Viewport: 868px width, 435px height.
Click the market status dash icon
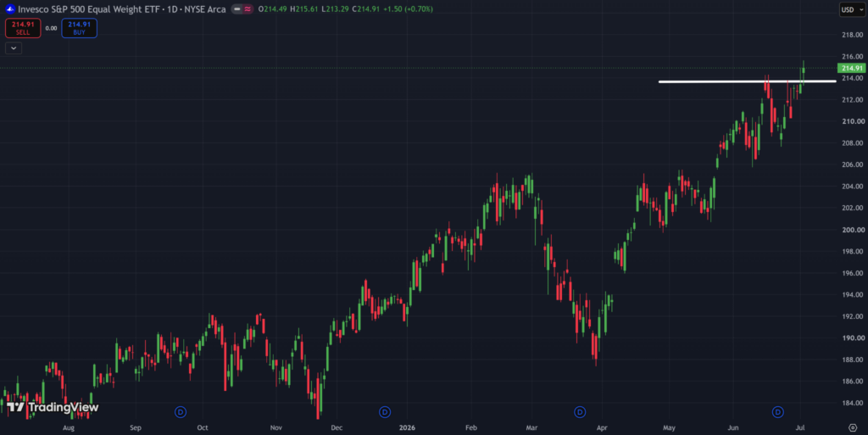(237, 8)
